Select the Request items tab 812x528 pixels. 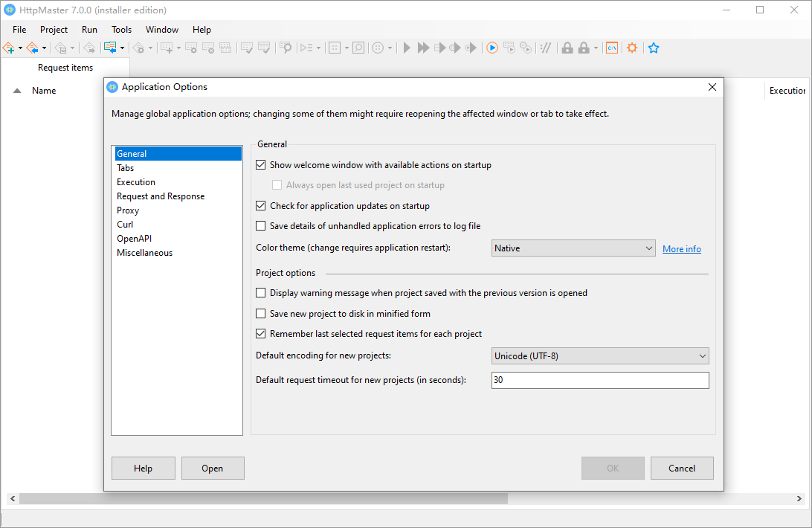coord(65,68)
